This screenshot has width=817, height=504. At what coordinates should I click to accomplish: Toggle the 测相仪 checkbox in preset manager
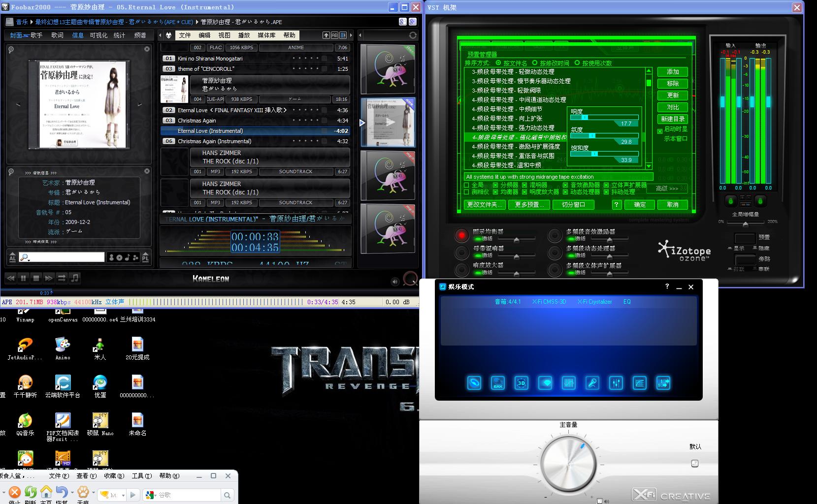[466, 192]
